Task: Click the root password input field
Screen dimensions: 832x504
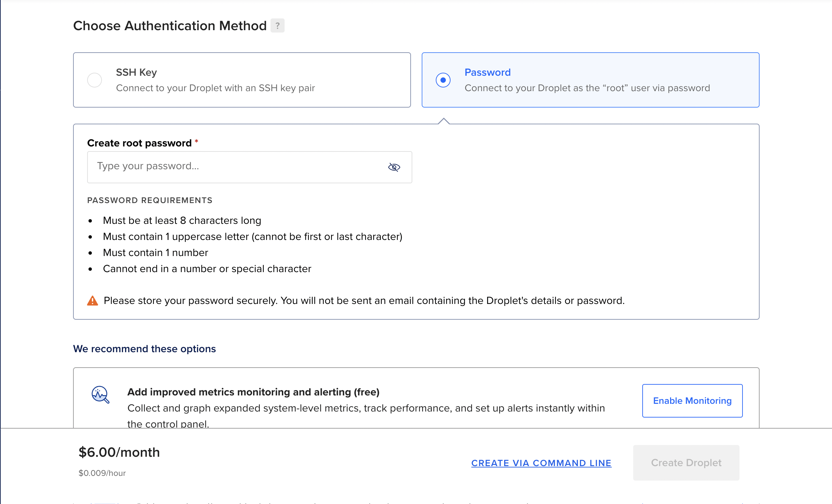Action: [236, 167]
